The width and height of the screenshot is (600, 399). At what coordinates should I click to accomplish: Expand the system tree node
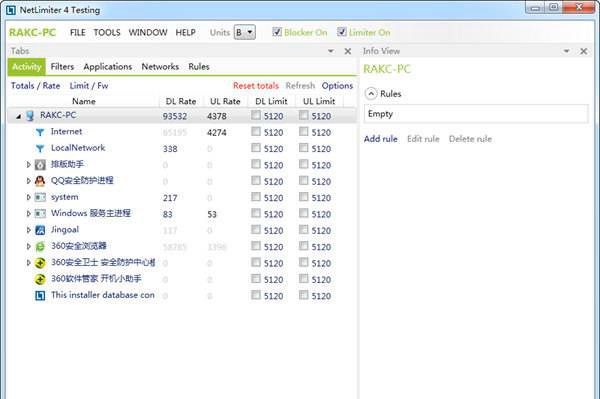click(28, 197)
